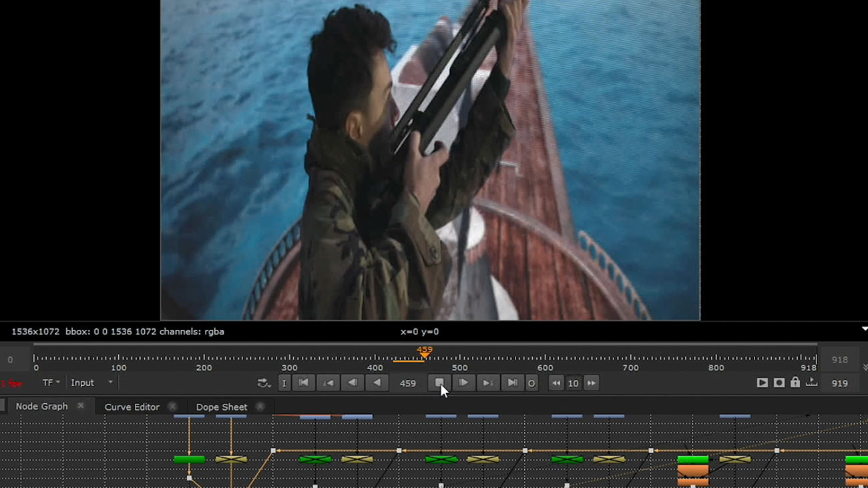Image resolution: width=868 pixels, height=488 pixels.
Task: Skip backward by the frame increment
Action: [x=556, y=383]
